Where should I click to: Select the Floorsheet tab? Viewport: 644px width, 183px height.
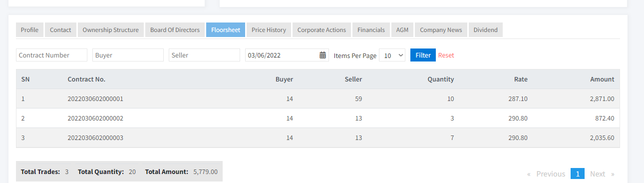[226, 30]
